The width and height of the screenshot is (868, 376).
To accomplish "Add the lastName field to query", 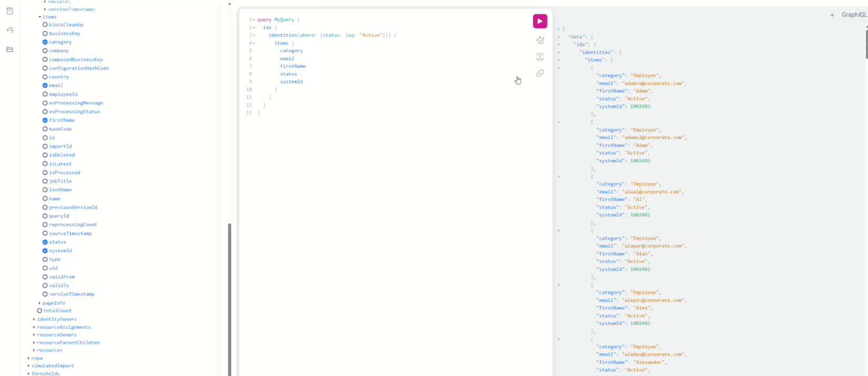I will pos(45,190).
